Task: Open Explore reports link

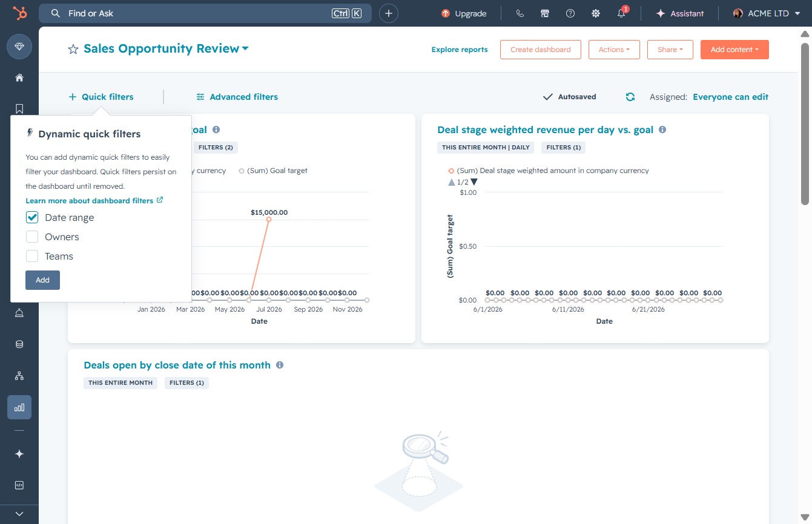Action: click(x=460, y=50)
